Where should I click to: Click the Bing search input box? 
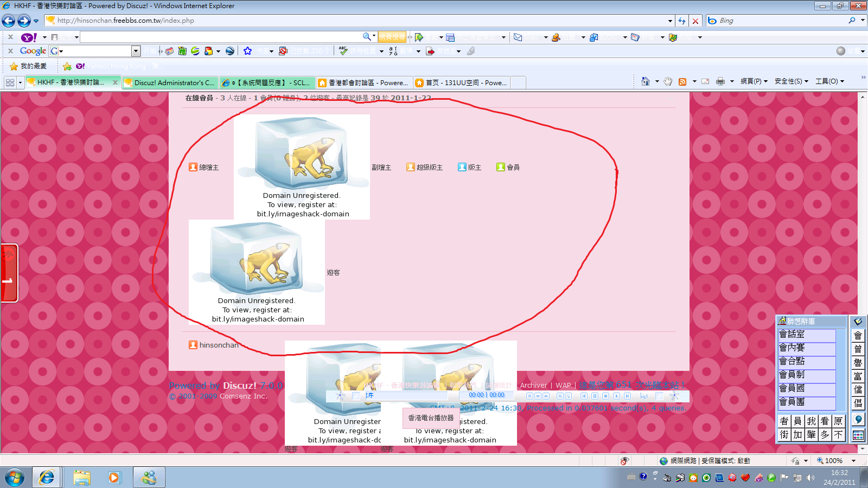point(781,21)
